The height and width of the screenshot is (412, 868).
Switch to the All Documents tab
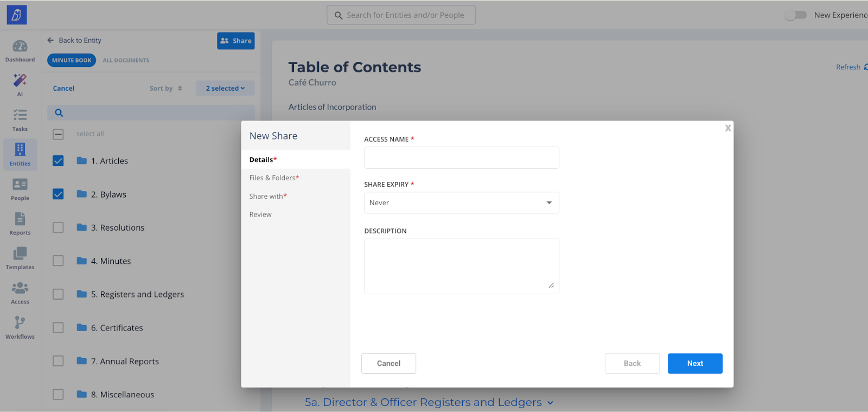[126, 60]
